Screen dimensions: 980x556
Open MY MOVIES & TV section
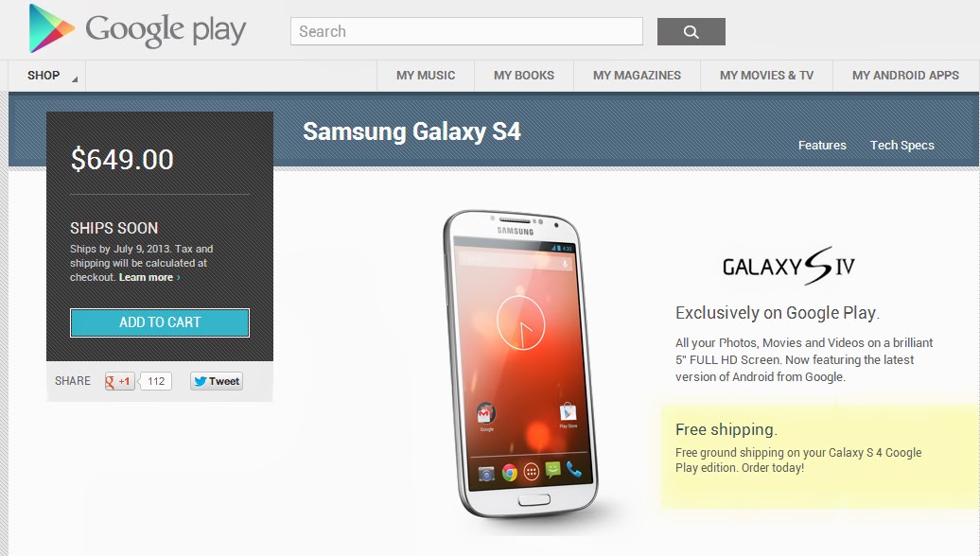tap(766, 76)
